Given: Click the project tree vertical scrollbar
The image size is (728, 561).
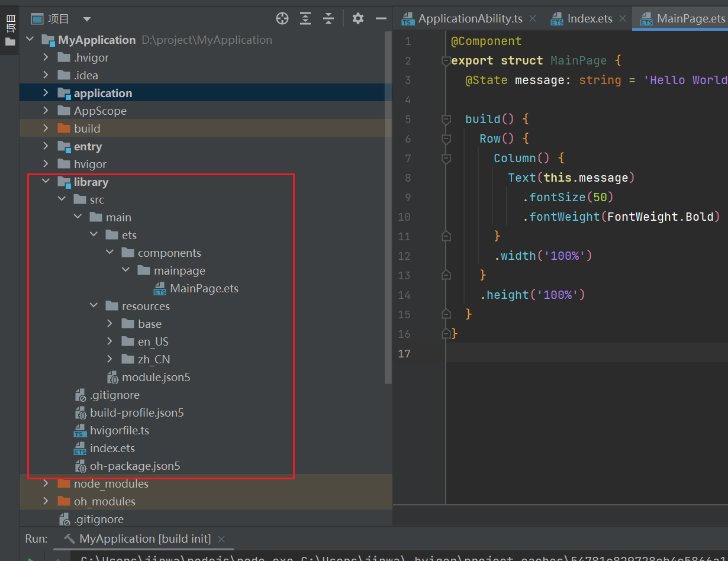Looking at the screenshot, I should [x=388, y=207].
